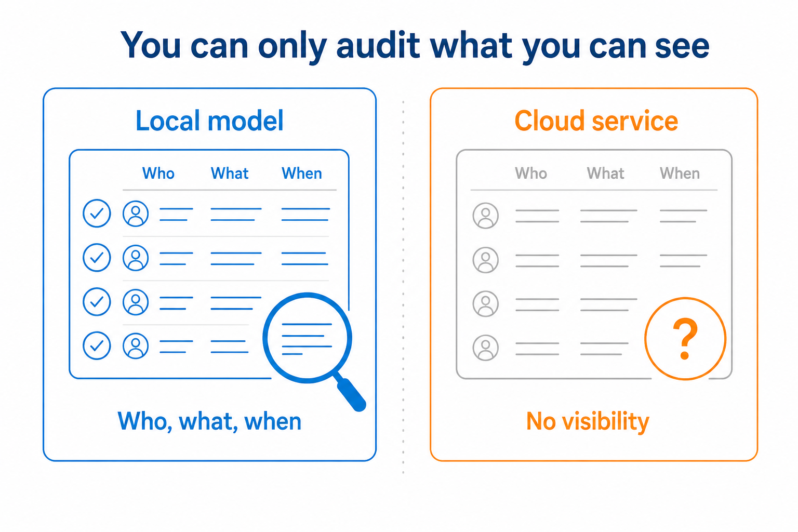Click the blue 'What' column header
Viewport: 798px width, 532px height.
[x=230, y=174]
